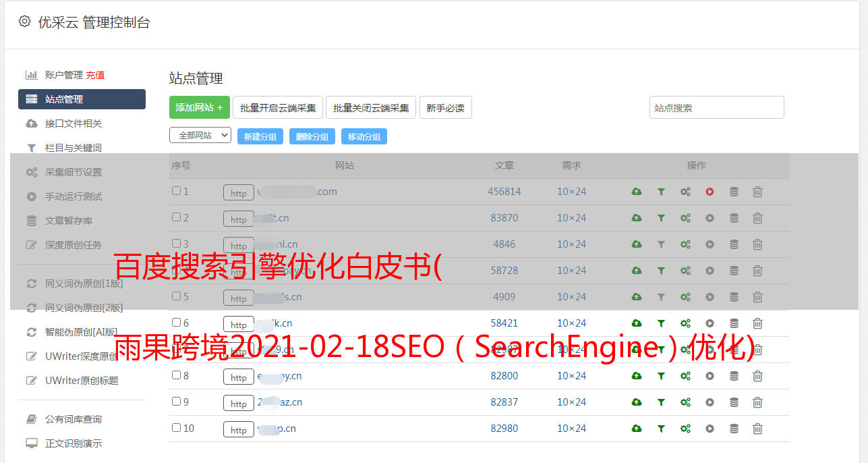Click the database icon in row 2
Image resolution: width=868 pixels, height=463 pixels.
[x=734, y=218]
